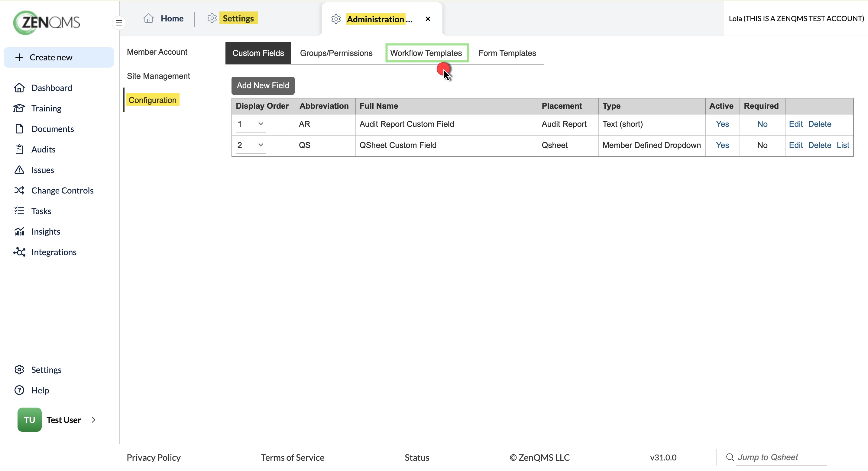Open Issues from the sidebar
This screenshot has width=868, height=471.
tap(42, 170)
